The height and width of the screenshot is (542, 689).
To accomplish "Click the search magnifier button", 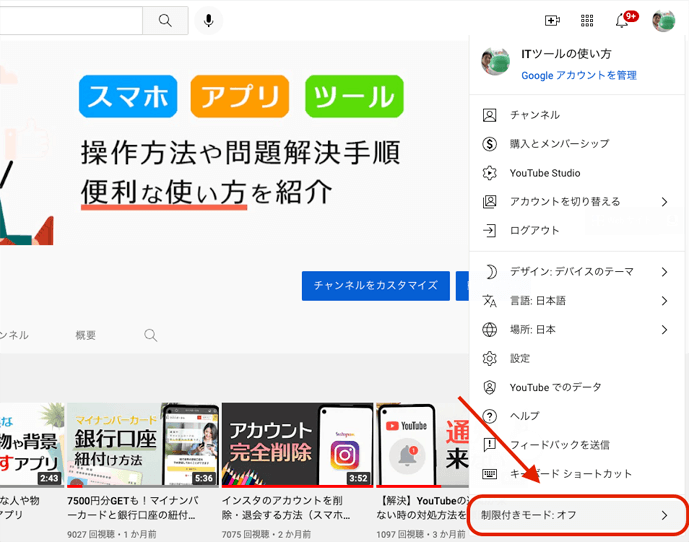I will [x=165, y=20].
